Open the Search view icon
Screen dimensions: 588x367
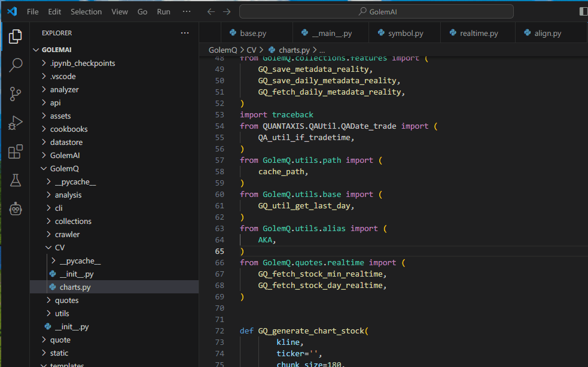[16, 65]
